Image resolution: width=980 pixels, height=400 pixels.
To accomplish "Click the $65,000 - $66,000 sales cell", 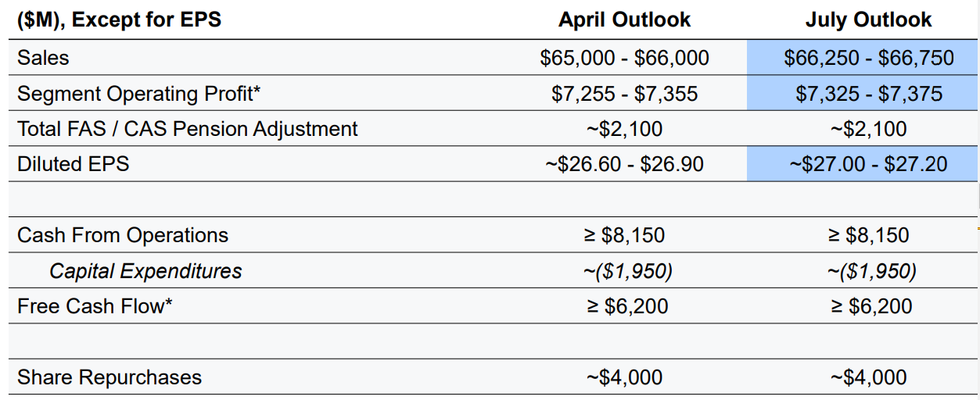I will pyautogui.click(x=624, y=58).
